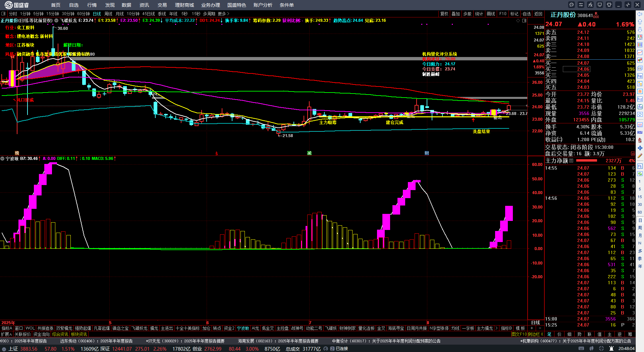Open the f(x) function icon in right sidebar
Screen dimensions: 644x352
pos(640,107)
